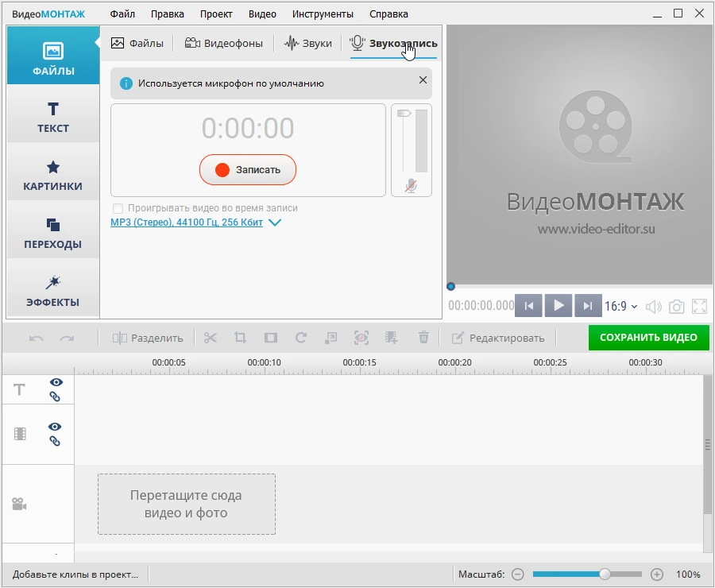
Task: Switch to the Звуки tab
Action: [307, 44]
